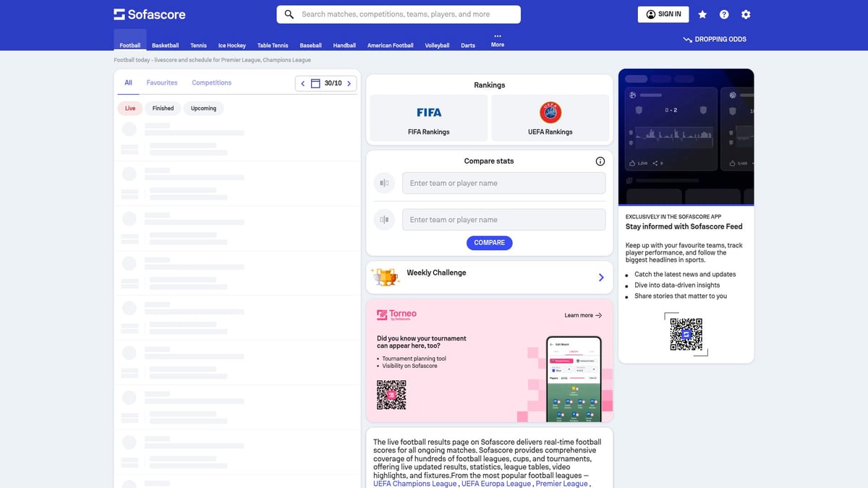
Task: Open the favourites star in the header
Action: point(702,14)
